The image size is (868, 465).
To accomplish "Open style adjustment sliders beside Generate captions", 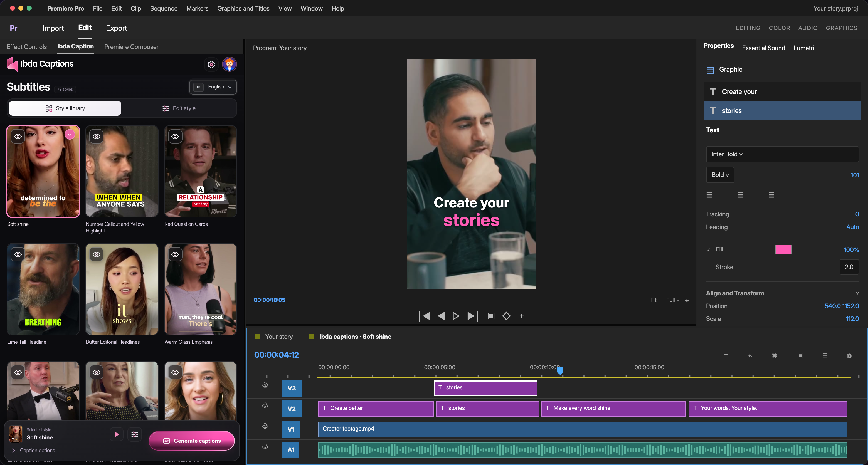I will [x=134, y=434].
